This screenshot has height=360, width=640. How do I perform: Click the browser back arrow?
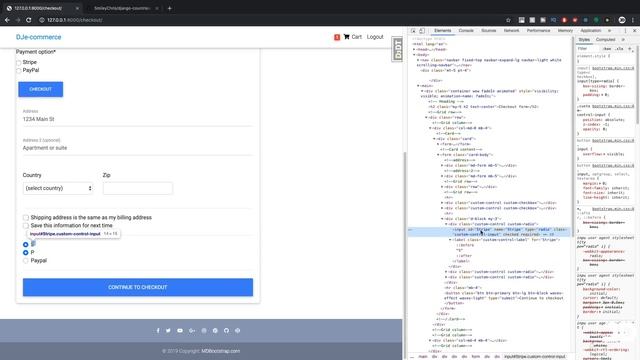click(7, 20)
